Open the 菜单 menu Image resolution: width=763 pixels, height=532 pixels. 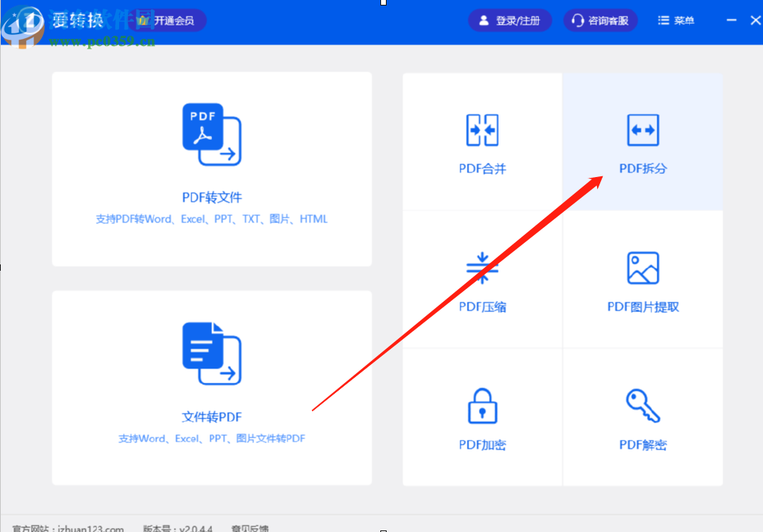coord(676,20)
